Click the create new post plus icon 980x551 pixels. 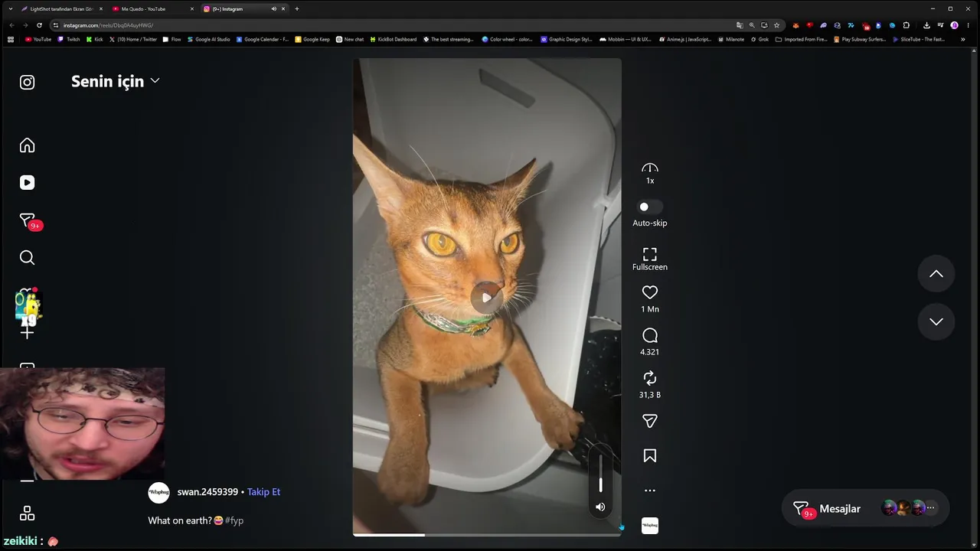27,333
